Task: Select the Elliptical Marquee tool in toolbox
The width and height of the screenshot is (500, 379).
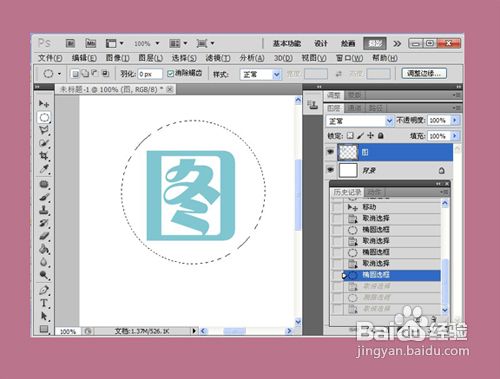Action: coord(44,117)
